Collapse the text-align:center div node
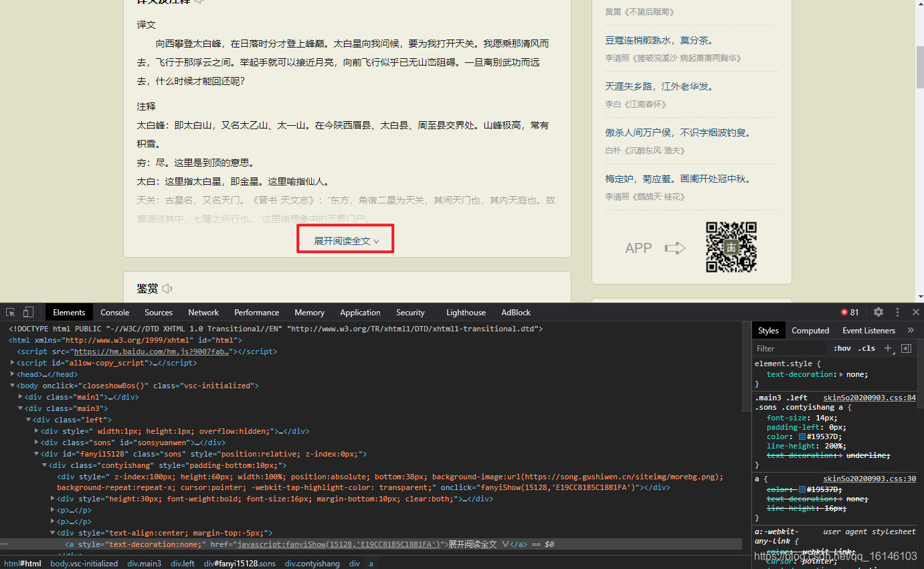Viewport: 924px width, 569px height. coord(53,533)
